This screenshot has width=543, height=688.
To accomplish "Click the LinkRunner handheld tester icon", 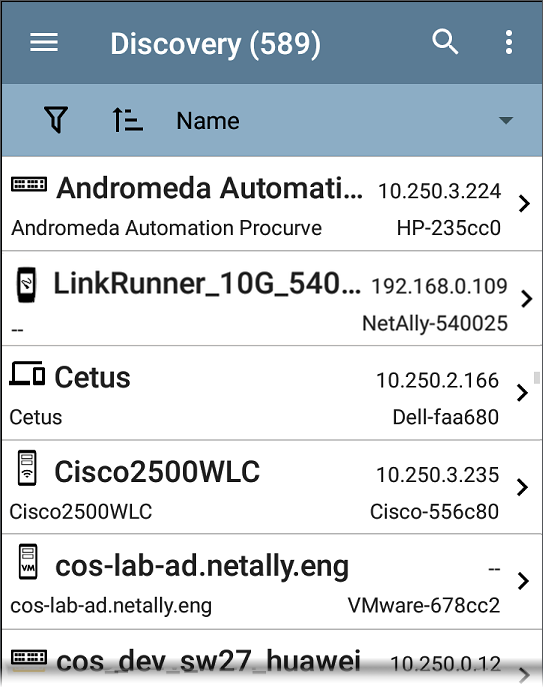I will click(x=26, y=284).
